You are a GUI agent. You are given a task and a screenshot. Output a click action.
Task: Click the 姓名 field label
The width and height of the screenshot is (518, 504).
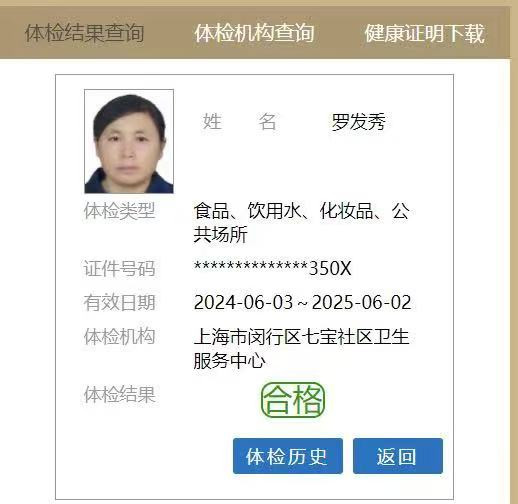pyautogui.click(x=240, y=121)
